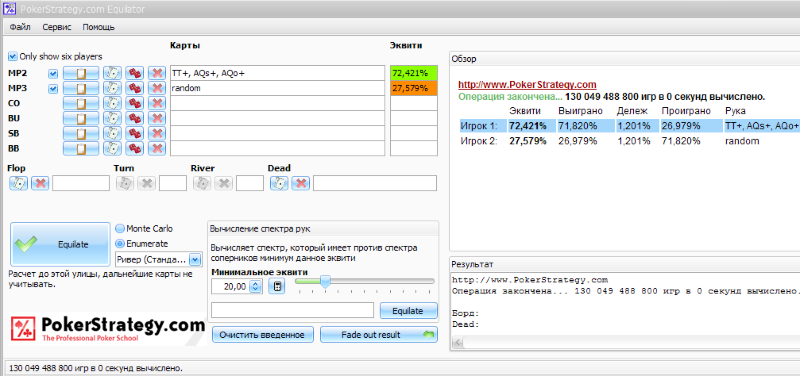This screenshot has width=800, height=376.
Task: Open the Файл menu
Action: pos(20,27)
